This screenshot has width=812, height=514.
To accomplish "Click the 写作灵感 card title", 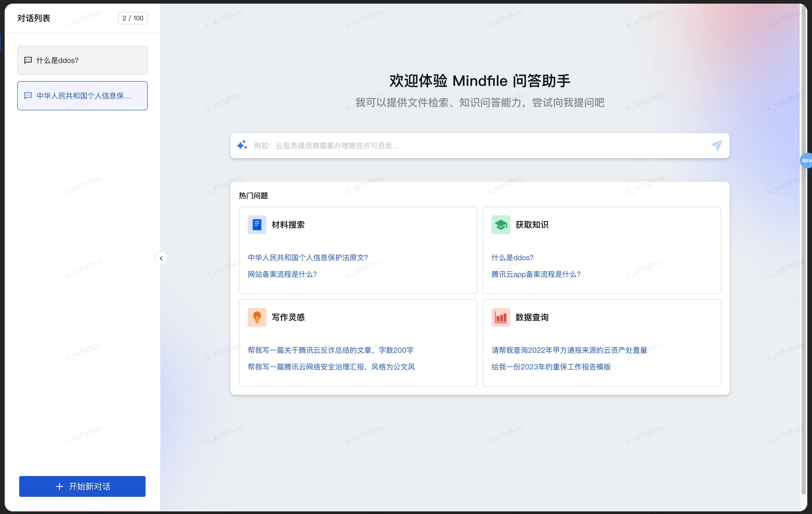I will click(288, 317).
